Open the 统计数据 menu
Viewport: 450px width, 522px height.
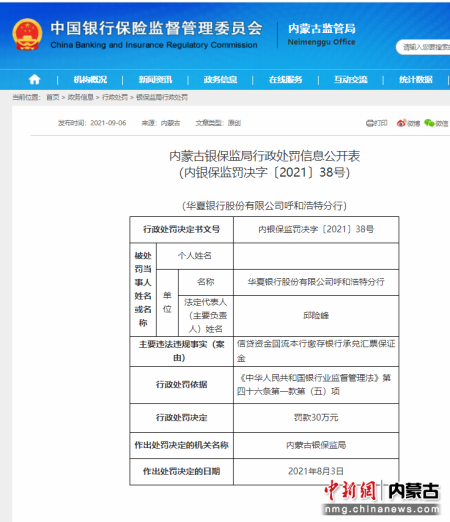pos(416,79)
